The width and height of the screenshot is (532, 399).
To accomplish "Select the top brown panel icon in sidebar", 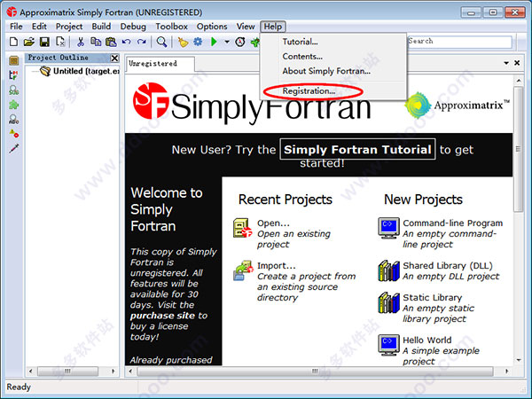I will pyautogui.click(x=14, y=60).
